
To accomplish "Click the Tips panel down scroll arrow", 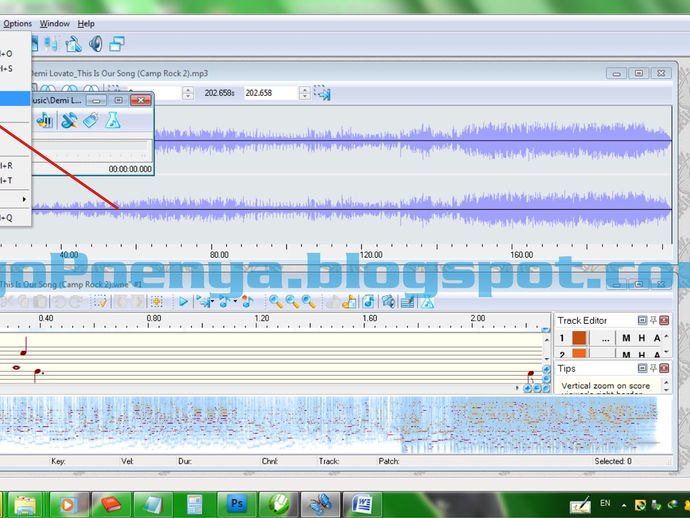I will (666, 390).
